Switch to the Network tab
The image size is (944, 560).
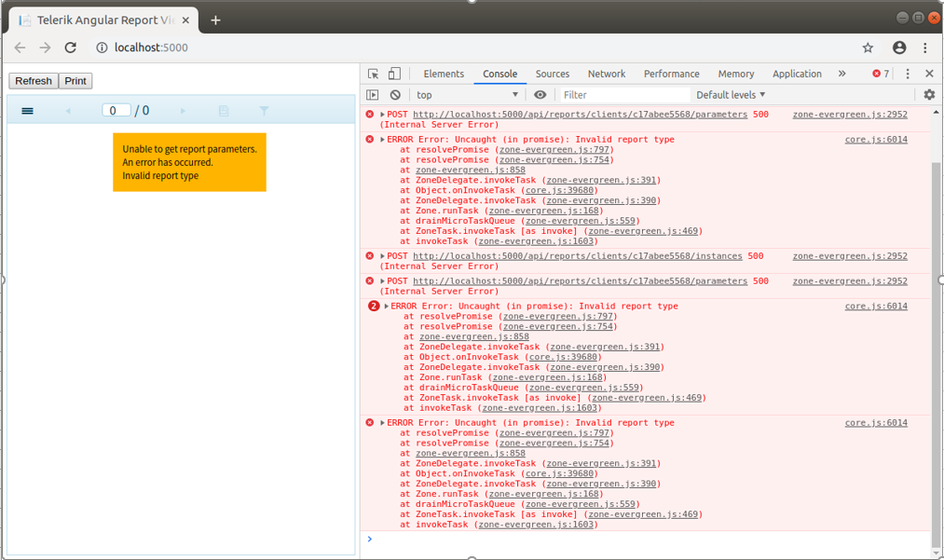click(x=607, y=74)
